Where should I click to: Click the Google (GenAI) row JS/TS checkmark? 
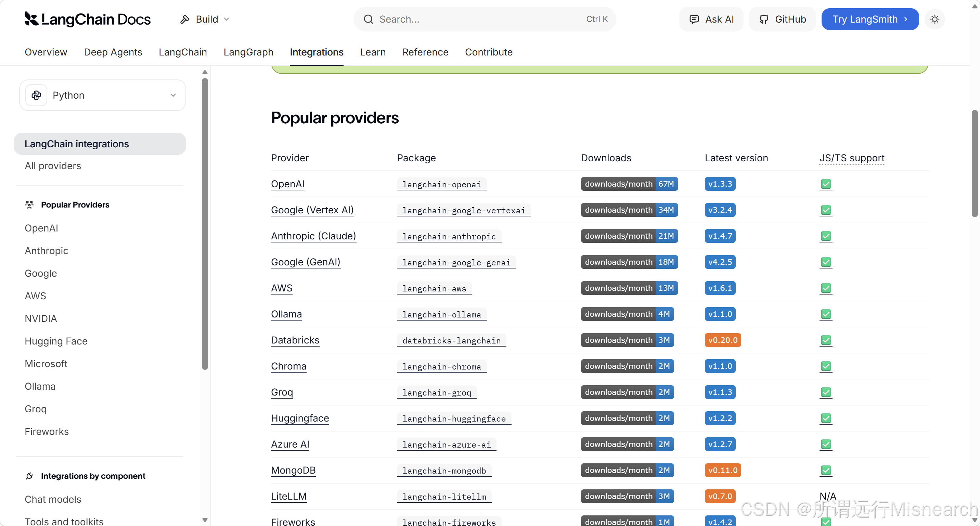click(x=826, y=262)
